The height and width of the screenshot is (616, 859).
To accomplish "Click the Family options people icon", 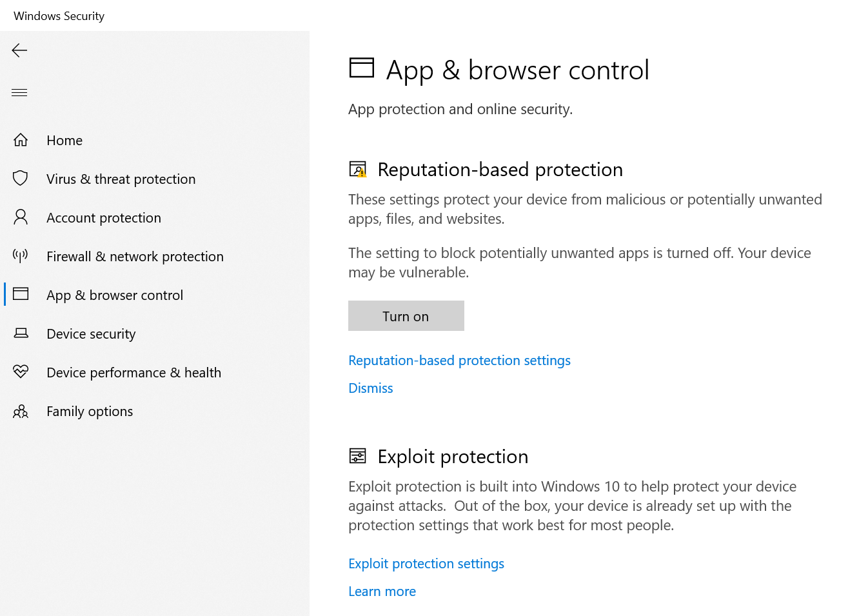I will pyautogui.click(x=20, y=411).
